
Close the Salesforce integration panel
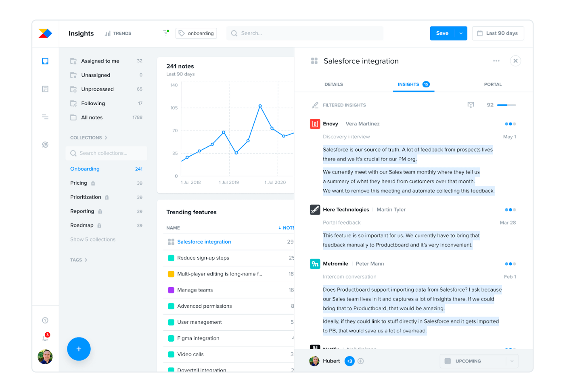click(x=515, y=61)
